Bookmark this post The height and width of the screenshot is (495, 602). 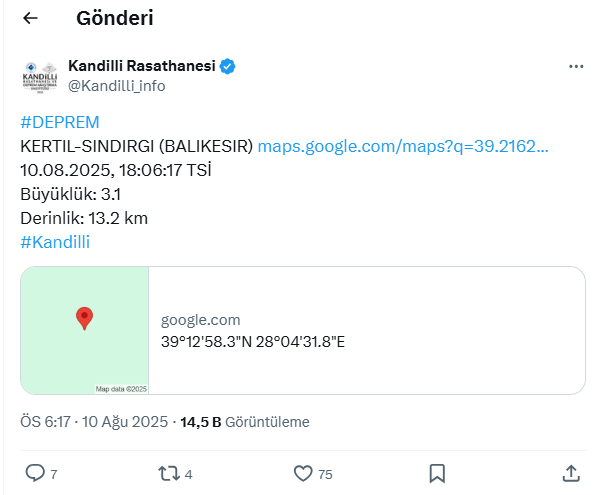(437, 473)
